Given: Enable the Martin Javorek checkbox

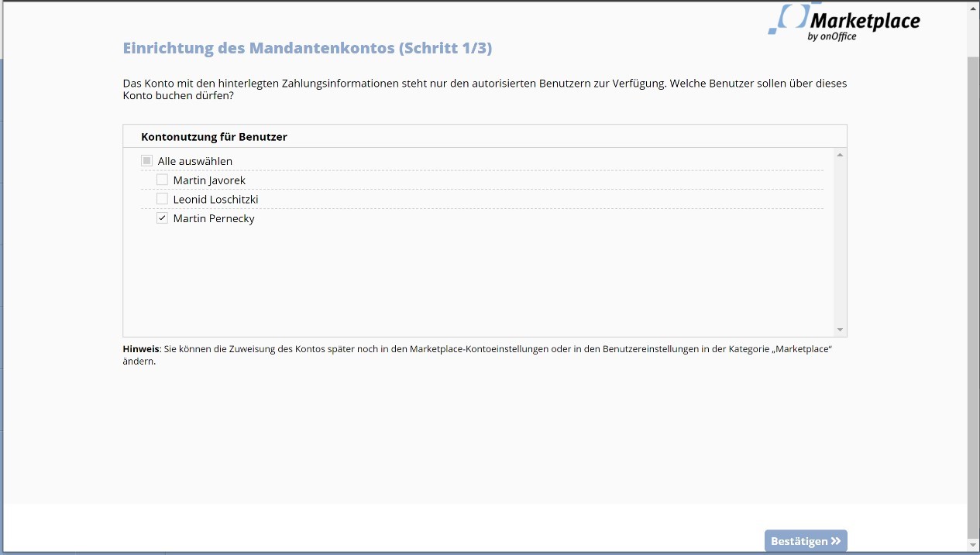Looking at the screenshot, I should (x=162, y=180).
